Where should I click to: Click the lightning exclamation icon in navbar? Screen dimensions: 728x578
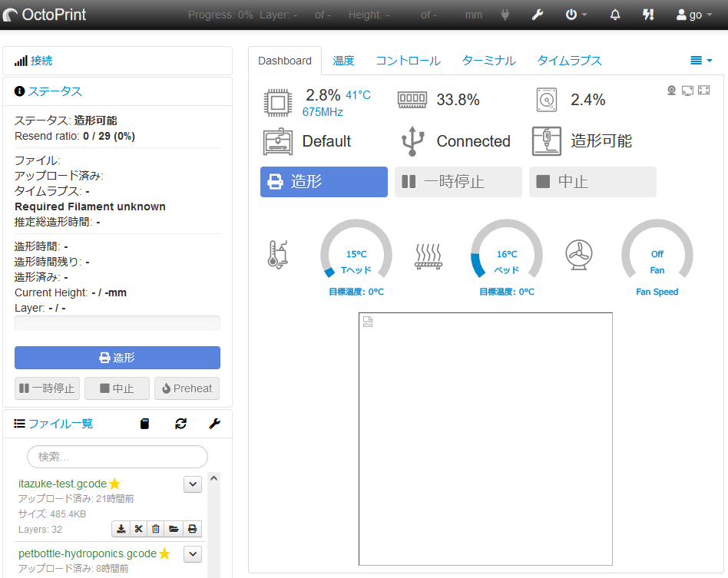click(648, 15)
